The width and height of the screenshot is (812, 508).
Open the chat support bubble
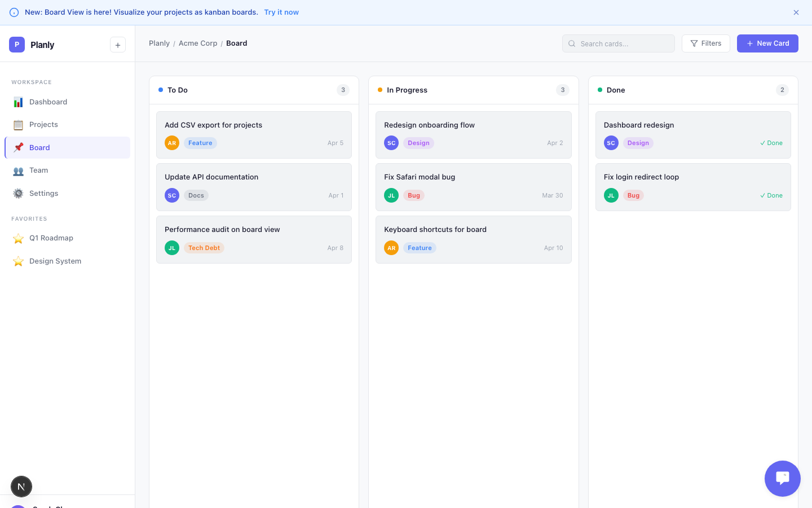(782, 479)
